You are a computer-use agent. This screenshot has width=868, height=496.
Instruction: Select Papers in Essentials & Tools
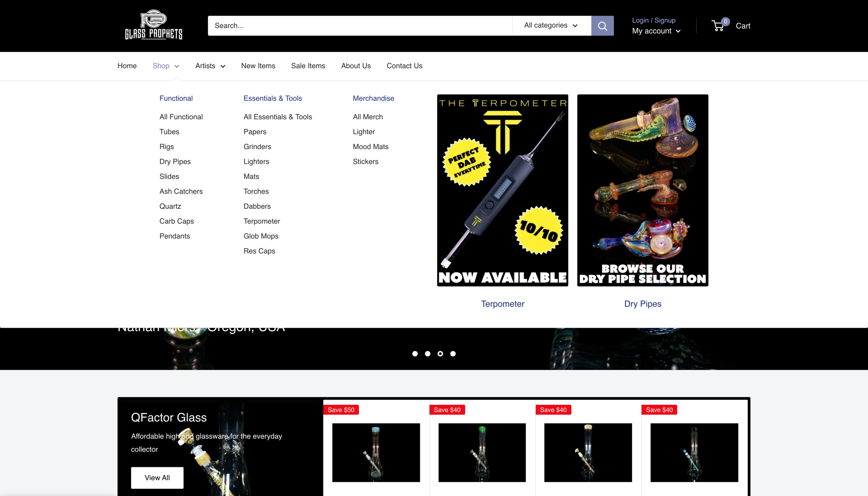pyautogui.click(x=255, y=132)
